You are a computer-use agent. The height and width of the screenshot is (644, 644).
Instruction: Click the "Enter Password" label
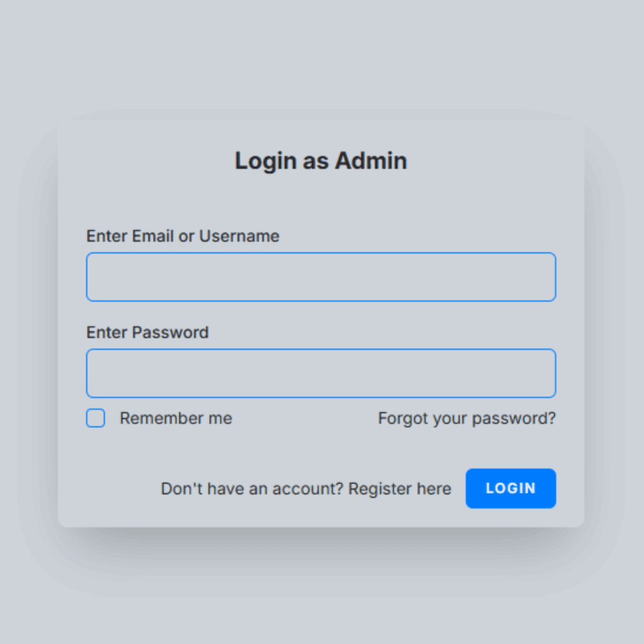[x=147, y=332]
